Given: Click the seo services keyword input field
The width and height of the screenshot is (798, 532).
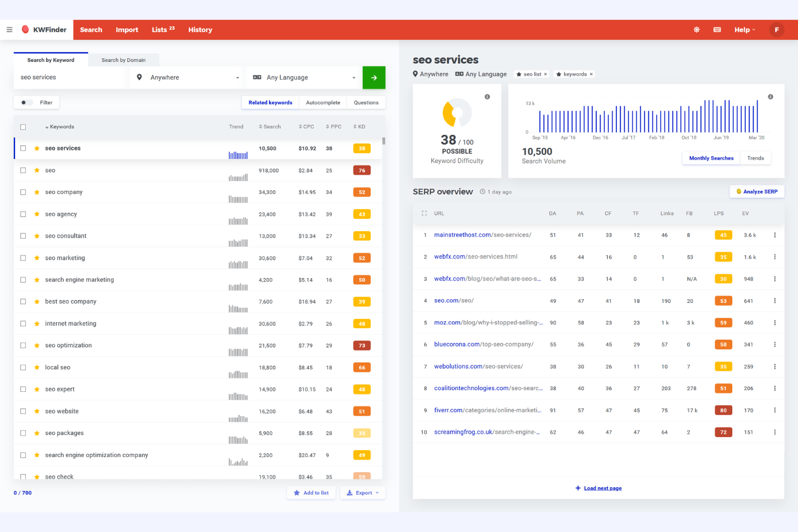Looking at the screenshot, I should (71, 78).
